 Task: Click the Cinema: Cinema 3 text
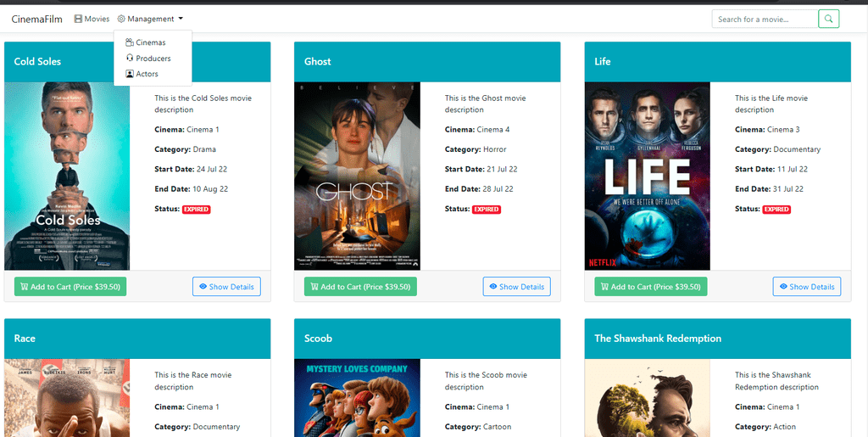click(x=767, y=130)
